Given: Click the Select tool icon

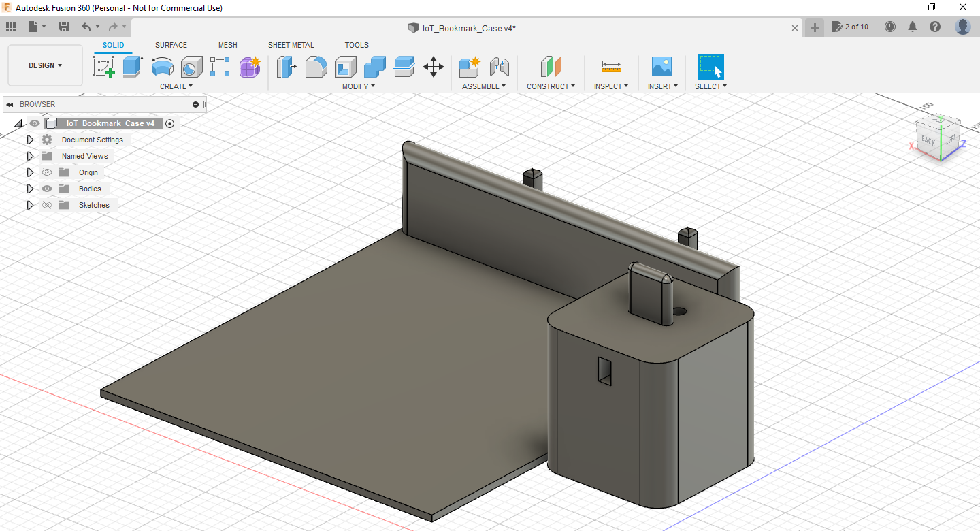Looking at the screenshot, I should (710, 67).
